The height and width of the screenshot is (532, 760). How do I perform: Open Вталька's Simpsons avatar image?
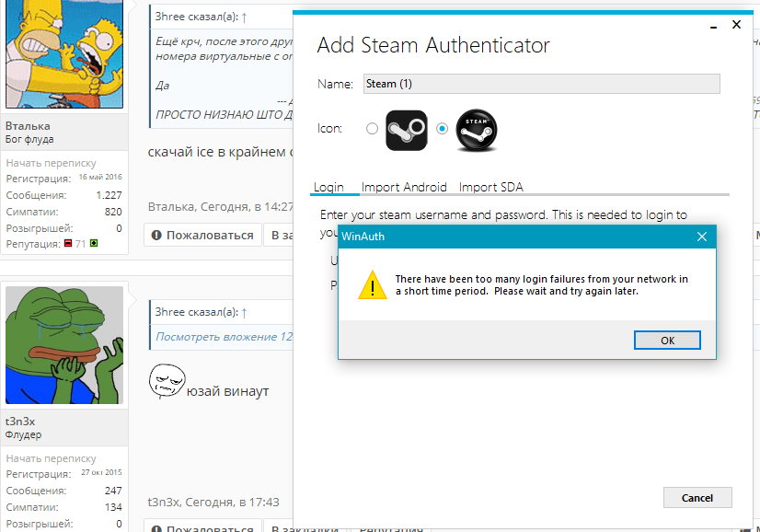64,53
